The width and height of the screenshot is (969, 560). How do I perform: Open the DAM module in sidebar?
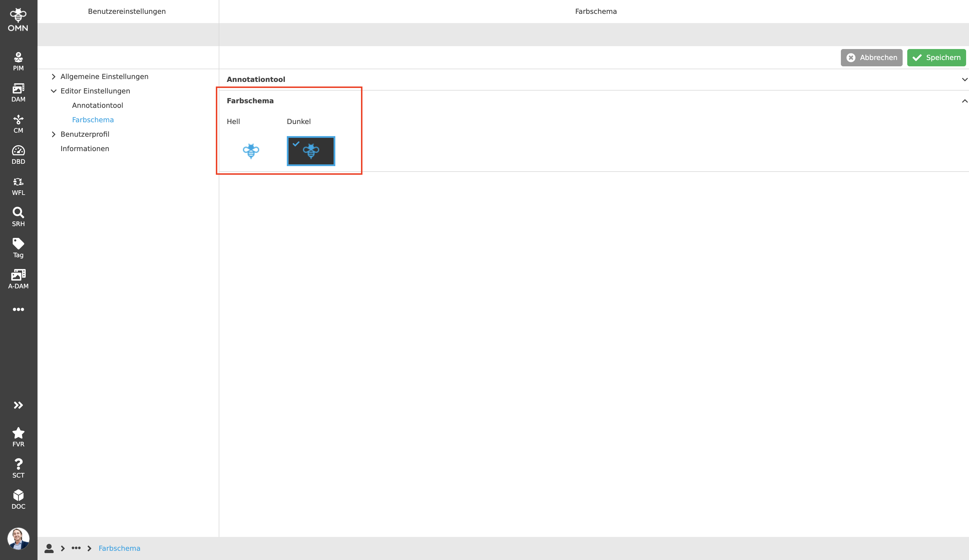click(x=18, y=93)
